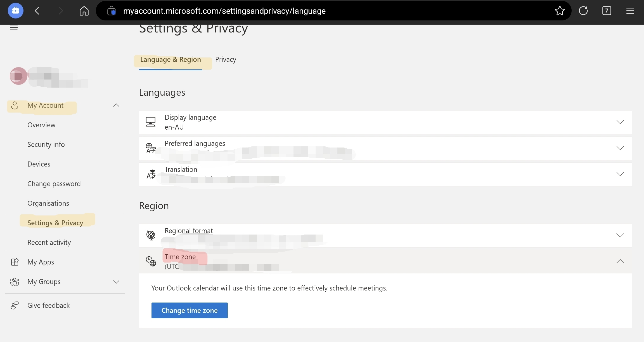Click the Give feedback link
The height and width of the screenshot is (342, 644).
(x=49, y=305)
